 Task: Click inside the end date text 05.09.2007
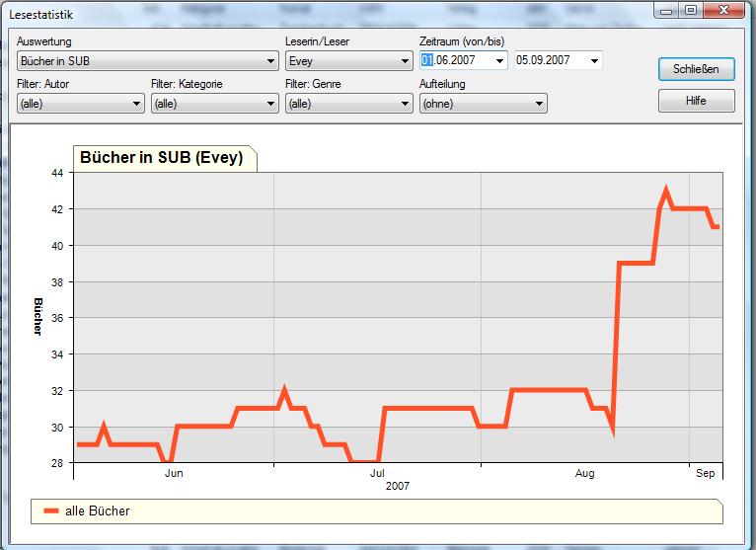544,60
